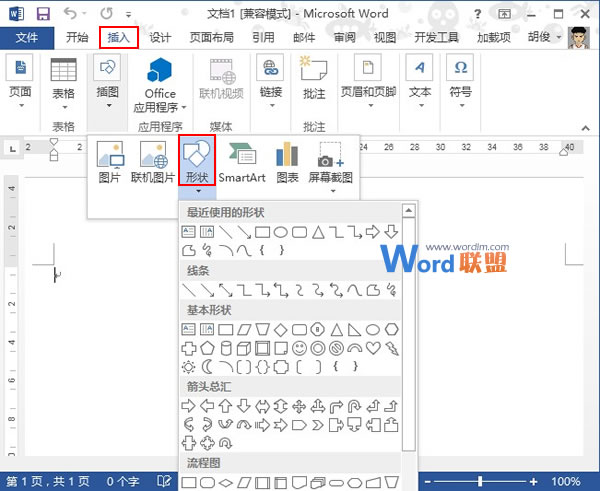This screenshot has height=491, width=600.
Task: Open the read mode book icon in status bar
Action: [x=164, y=481]
